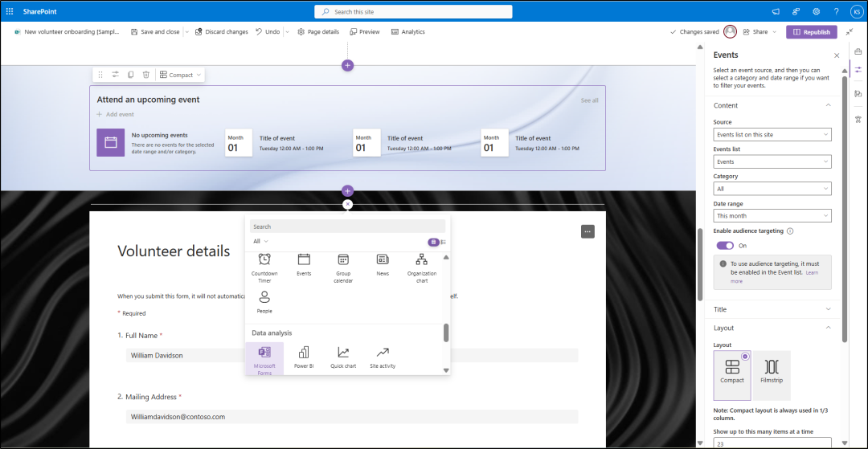Open Page details

click(x=318, y=32)
